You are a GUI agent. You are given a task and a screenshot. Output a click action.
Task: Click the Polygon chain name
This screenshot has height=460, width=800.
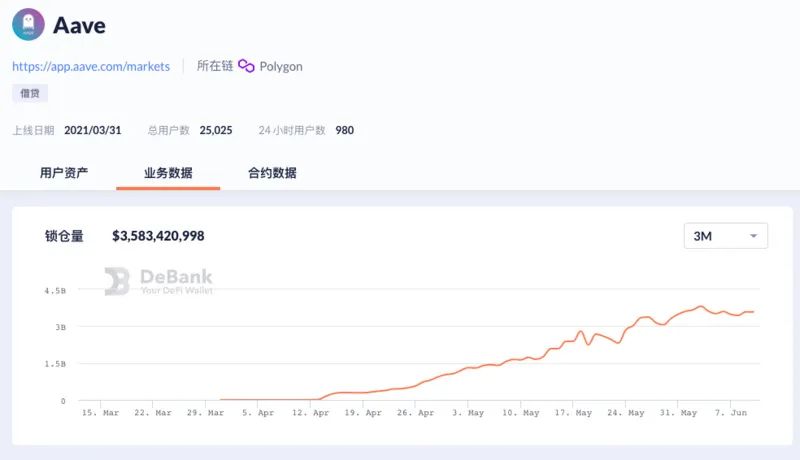(x=281, y=66)
